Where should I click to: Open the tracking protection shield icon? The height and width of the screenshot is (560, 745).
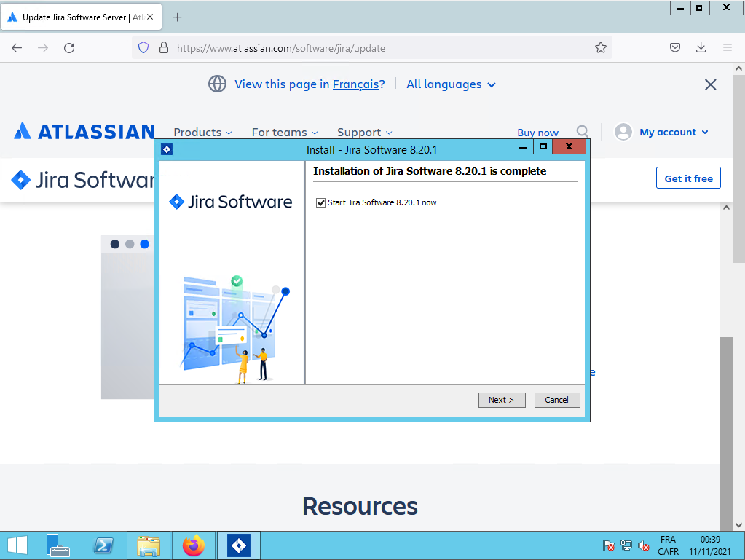click(143, 47)
